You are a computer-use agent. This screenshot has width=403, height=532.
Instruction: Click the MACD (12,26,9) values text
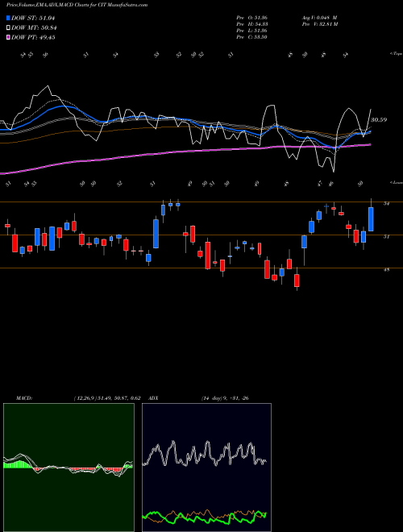point(106,398)
